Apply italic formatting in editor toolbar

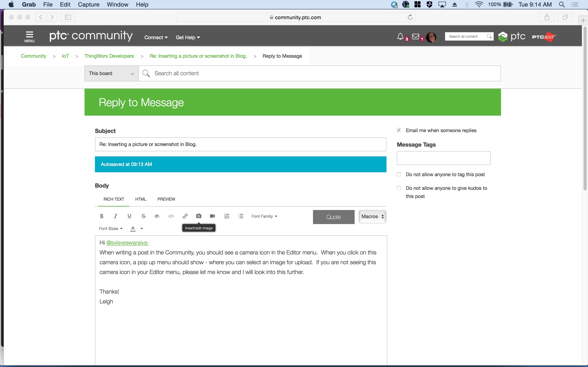click(x=115, y=216)
